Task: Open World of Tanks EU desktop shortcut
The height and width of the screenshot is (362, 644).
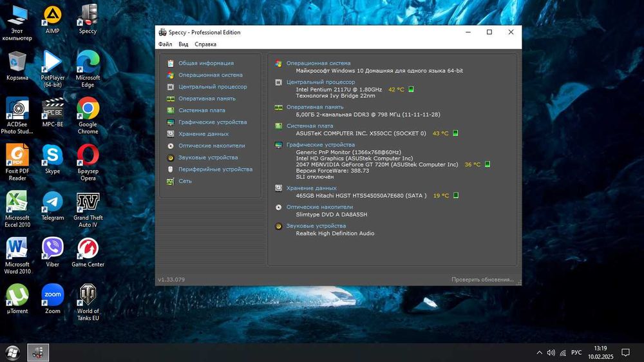Action: click(x=88, y=303)
